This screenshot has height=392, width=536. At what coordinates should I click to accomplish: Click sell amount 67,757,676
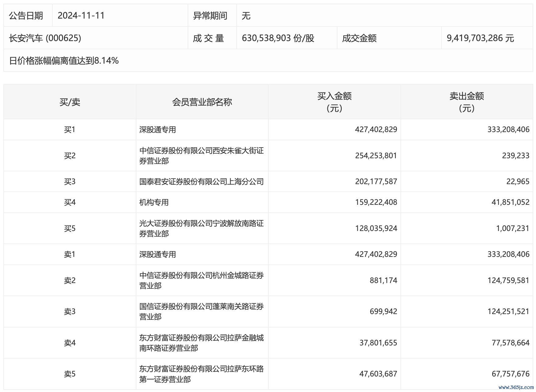click(510, 374)
